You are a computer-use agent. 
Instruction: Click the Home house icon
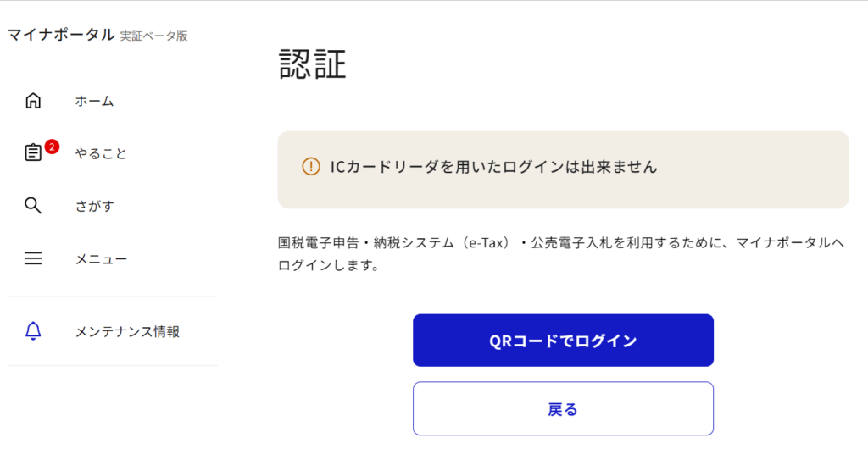point(33,101)
